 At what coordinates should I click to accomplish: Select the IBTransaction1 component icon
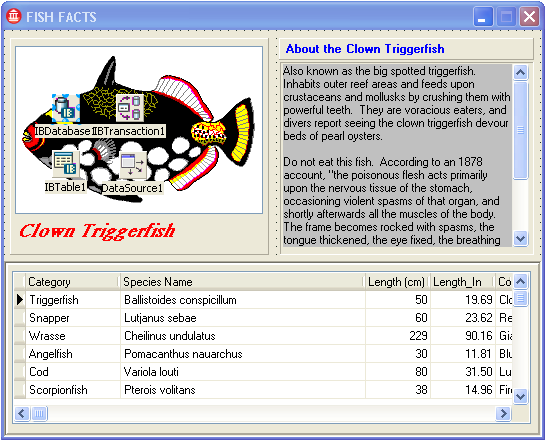[x=130, y=108]
